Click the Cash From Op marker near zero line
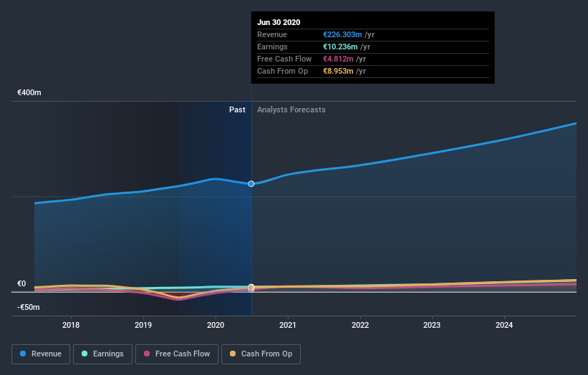 (x=251, y=287)
